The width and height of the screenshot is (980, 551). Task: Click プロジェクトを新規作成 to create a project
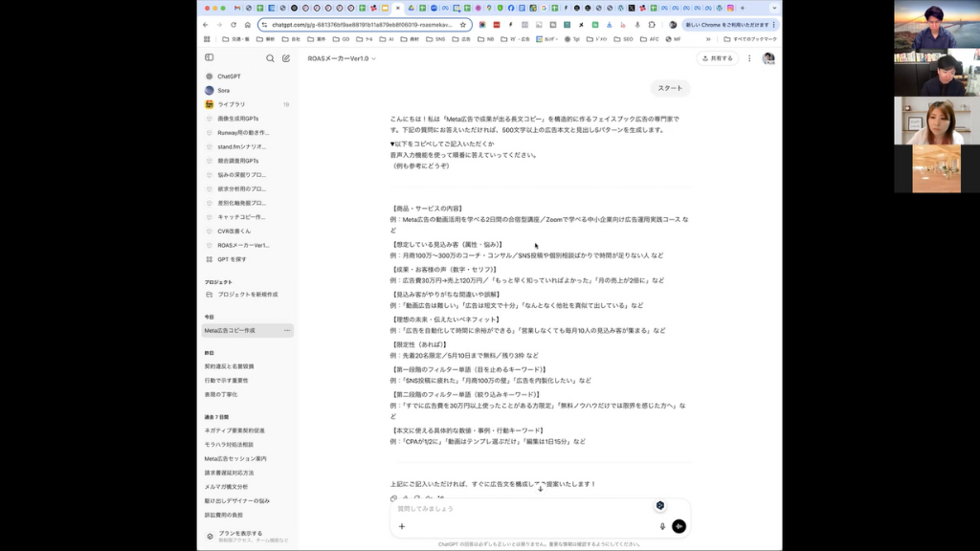click(248, 295)
